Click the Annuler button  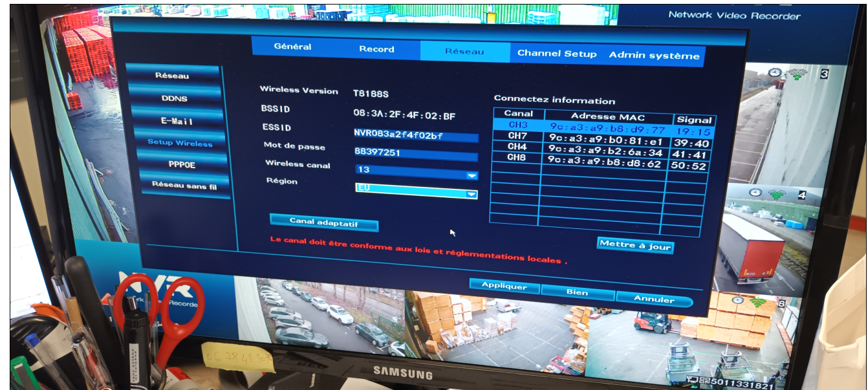[654, 299]
